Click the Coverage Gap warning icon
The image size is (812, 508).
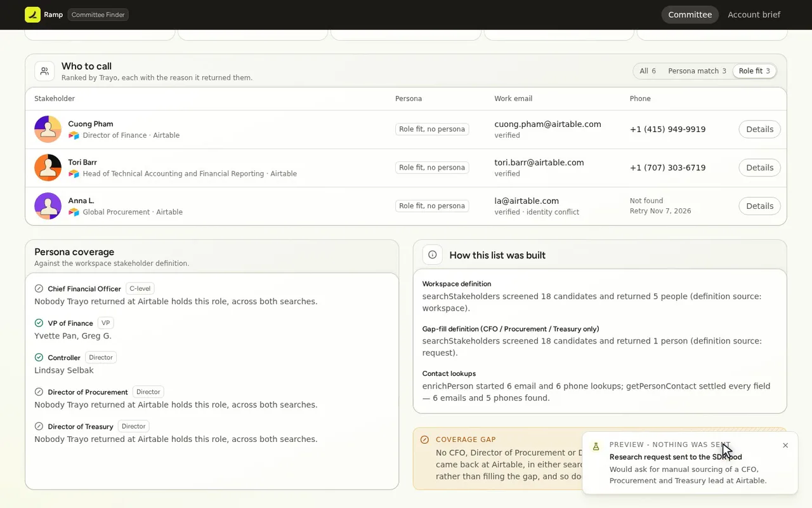(x=424, y=439)
